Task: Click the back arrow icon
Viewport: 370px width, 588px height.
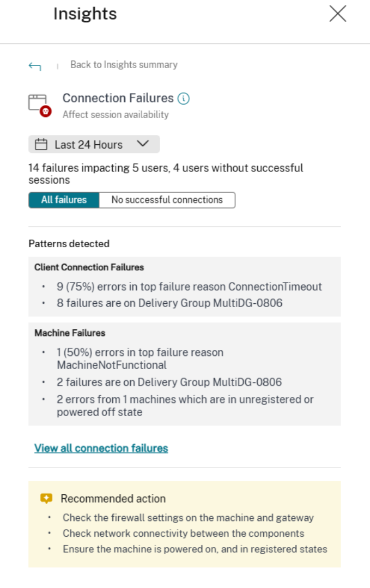Action: pyautogui.click(x=34, y=65)
